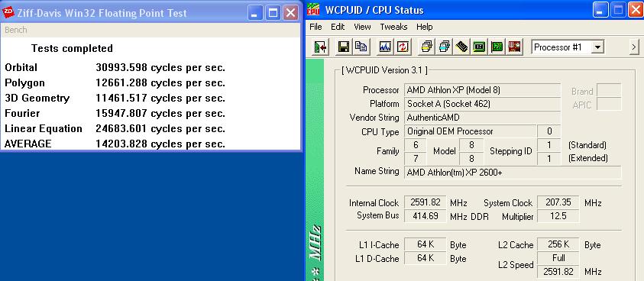Click the Tests completed heading
The image size is (644, 281).
point(72,48)
